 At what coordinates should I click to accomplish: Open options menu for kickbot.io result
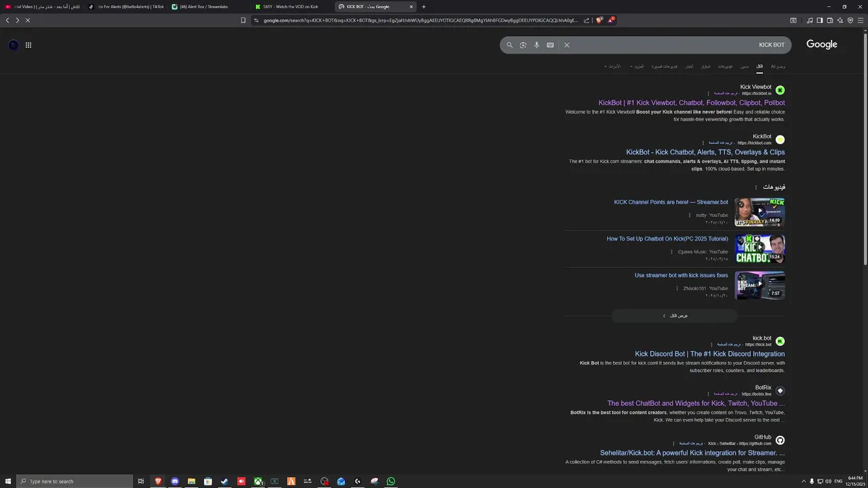click(x=709, y=94)
